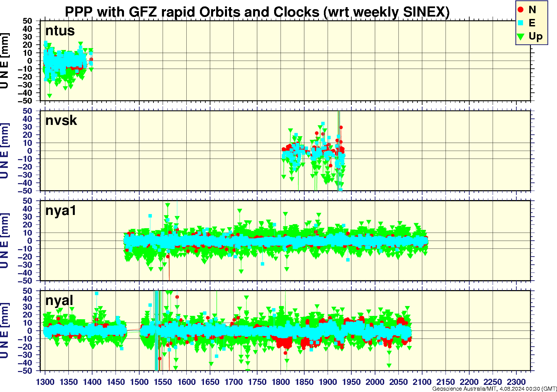Click the nya1 panel U N E axis label
This screenshot has height=392, width=557.
point(4,241)
